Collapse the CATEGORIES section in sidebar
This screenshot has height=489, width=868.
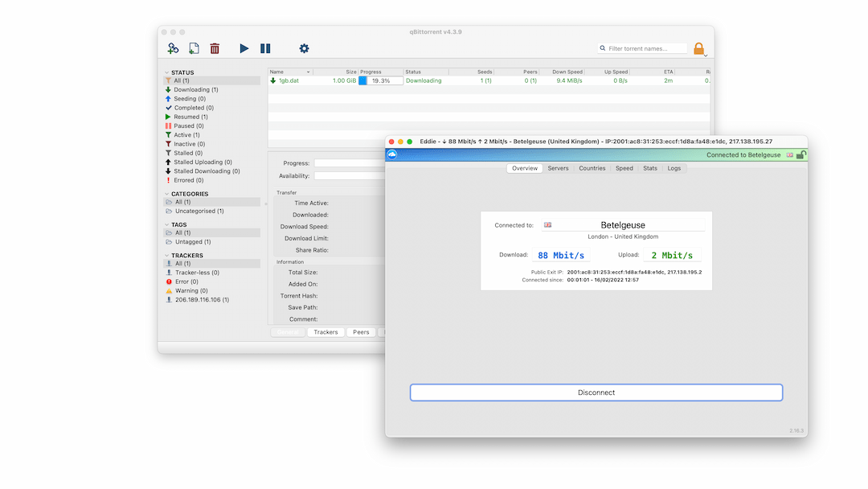point(166,194)
